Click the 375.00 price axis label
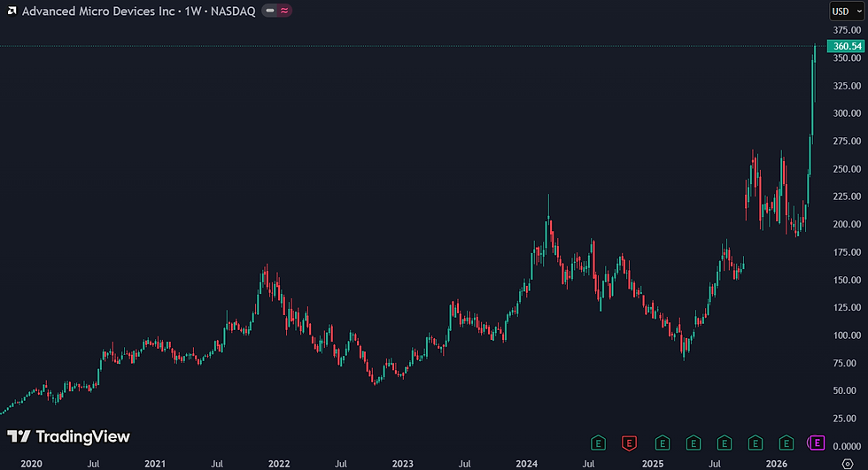 click(x=847, y=30)
